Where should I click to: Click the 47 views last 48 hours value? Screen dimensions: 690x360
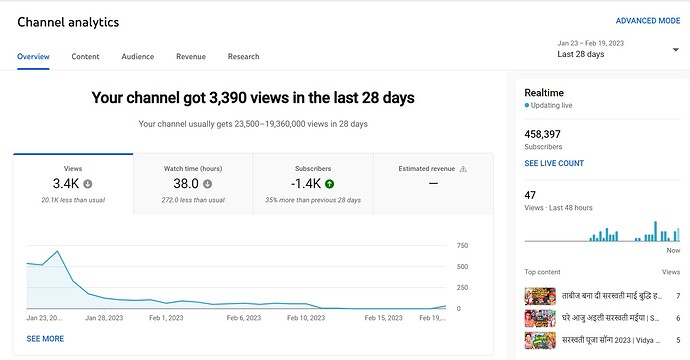click(530, 195)
